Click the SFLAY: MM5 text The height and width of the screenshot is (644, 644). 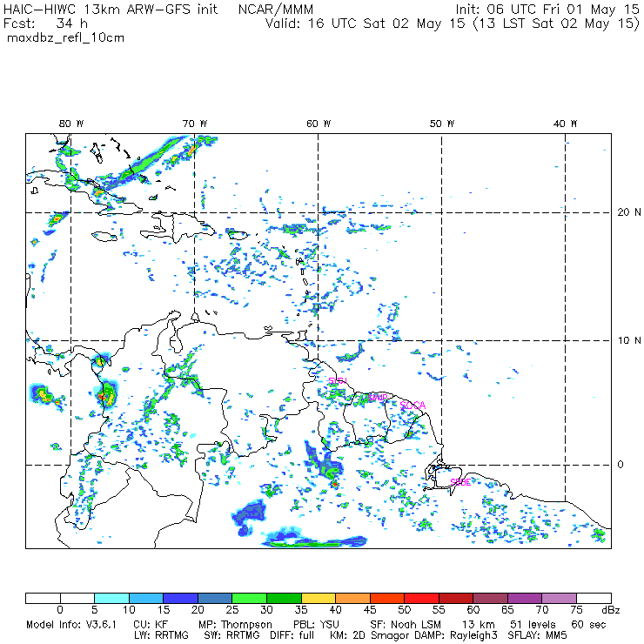(537, 635)
